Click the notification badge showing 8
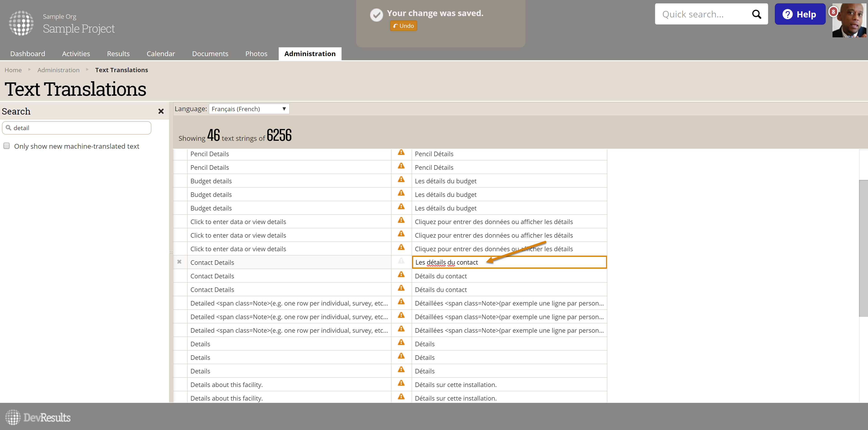Image resolution: width=868 pixels, height=430 pixels. pyautogui.click(x=833, y=12)
